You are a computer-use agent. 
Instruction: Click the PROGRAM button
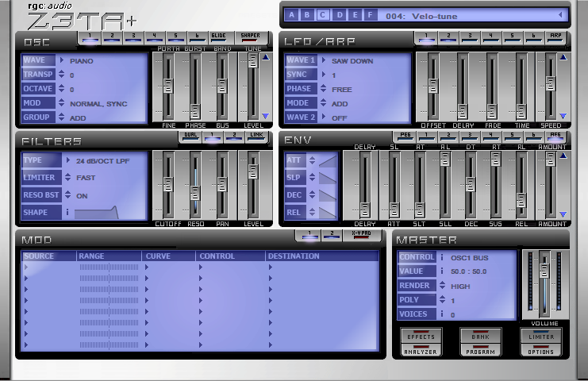click(x=480, y=351)
